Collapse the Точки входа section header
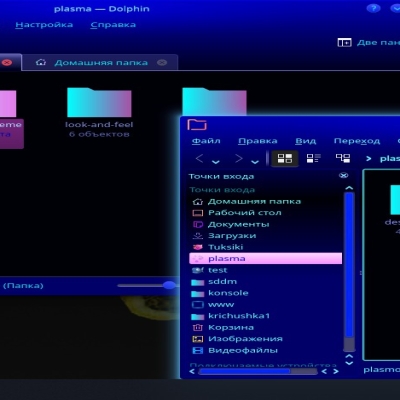The width and height of the screenshot is (400, 400). point(222,190)
